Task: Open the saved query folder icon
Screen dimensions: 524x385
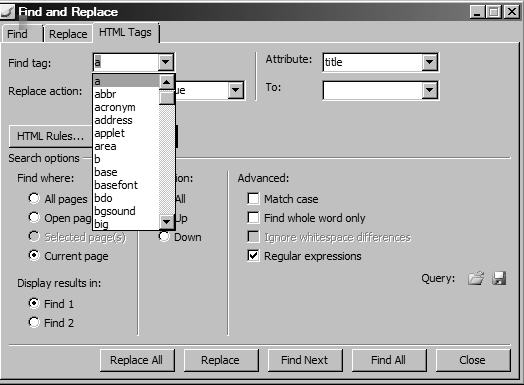Action: (x=476, y=278)
